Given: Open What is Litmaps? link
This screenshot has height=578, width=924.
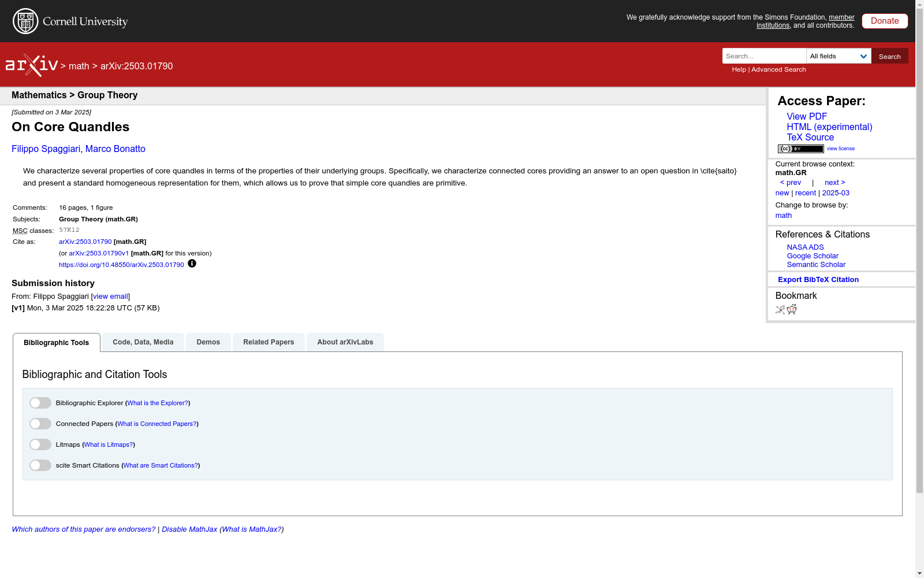Looking at the screenshot, I should (109, 444).
